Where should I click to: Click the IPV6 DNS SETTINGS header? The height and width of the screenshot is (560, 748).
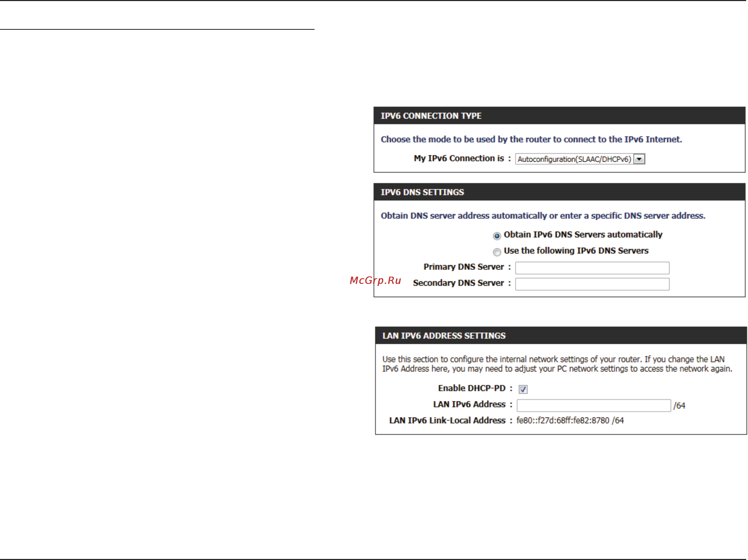(559, 192)
